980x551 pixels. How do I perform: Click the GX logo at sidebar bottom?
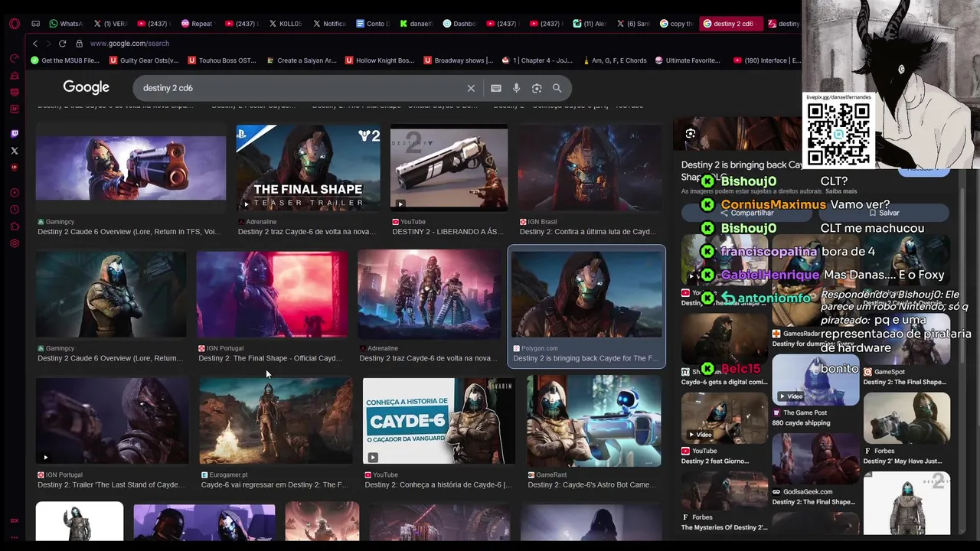(x=15, y=520)
